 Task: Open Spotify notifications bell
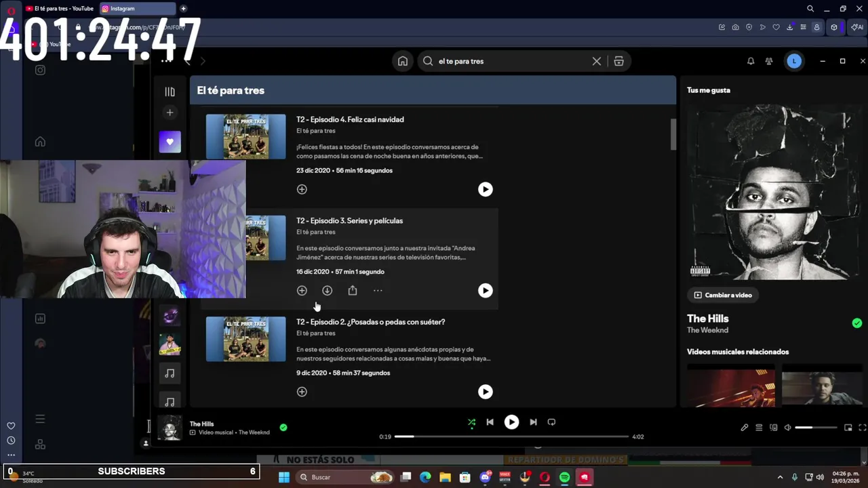[x=751, y=61]
